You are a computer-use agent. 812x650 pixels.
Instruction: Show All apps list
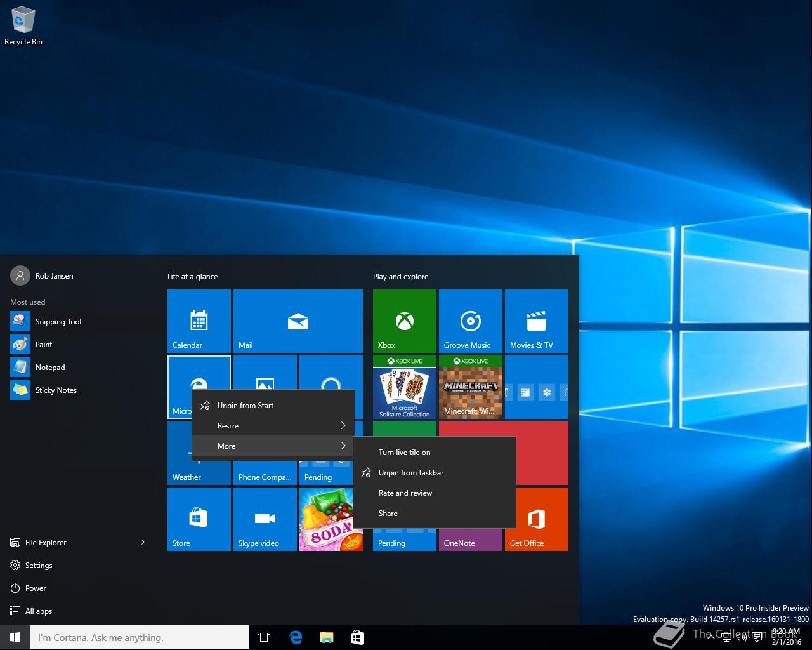(x=77, y=611)
